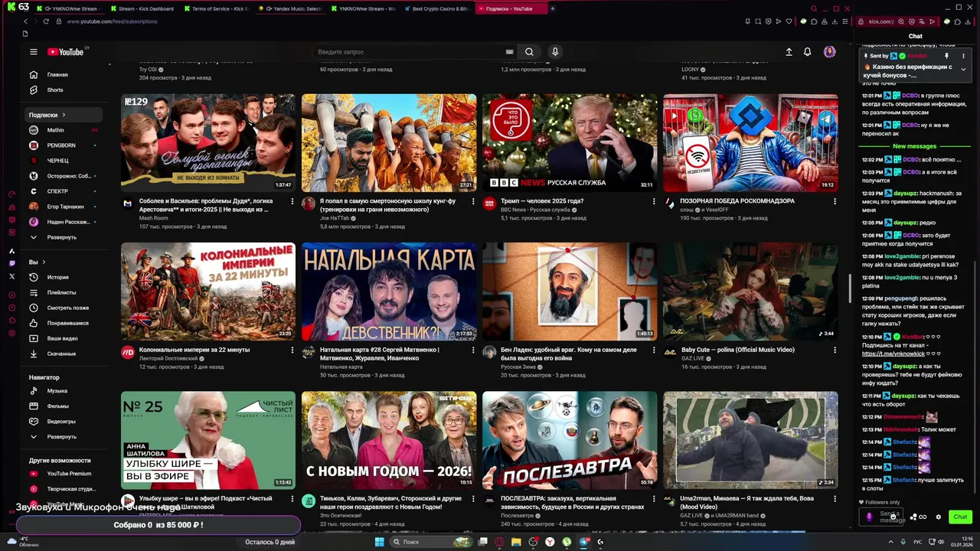This screenshot has width=980, height=551.
Task: Open the YouTube account avatar menu
Action: tap(829, 52)
